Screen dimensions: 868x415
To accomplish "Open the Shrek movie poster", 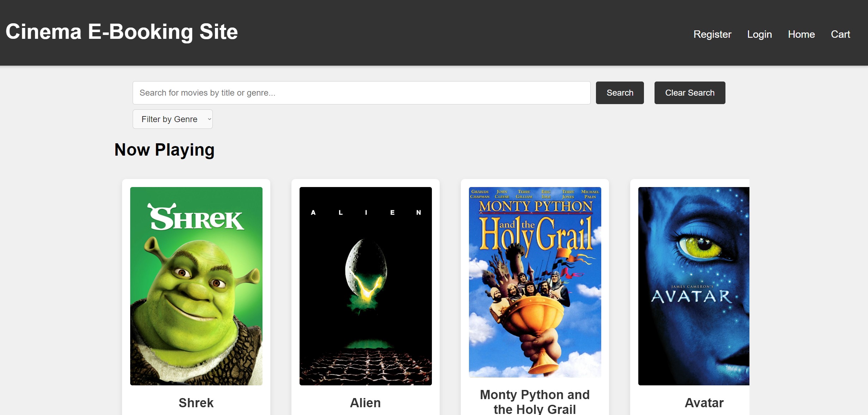I will pyautogui.click(x=196, y=286).
